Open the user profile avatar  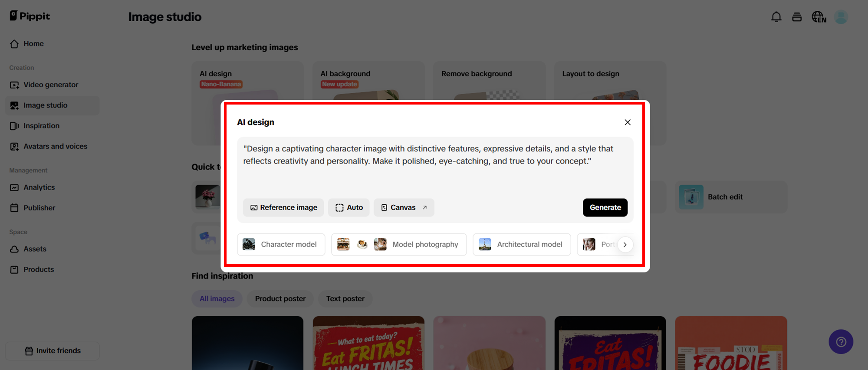point(841,17)
